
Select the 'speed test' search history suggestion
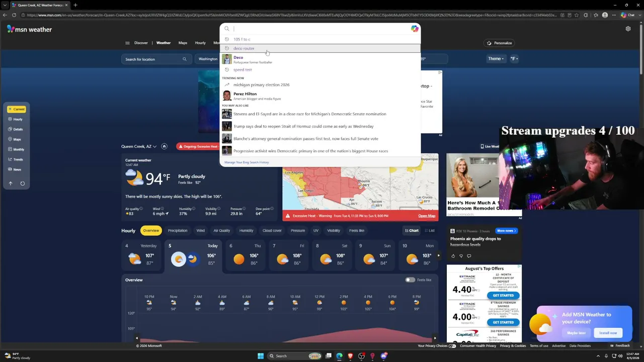coord(320,69)
